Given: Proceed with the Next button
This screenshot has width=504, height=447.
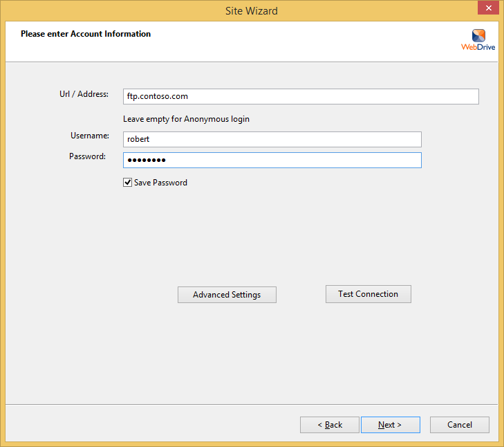Looking at the screenshot, I should click(390, 425).
